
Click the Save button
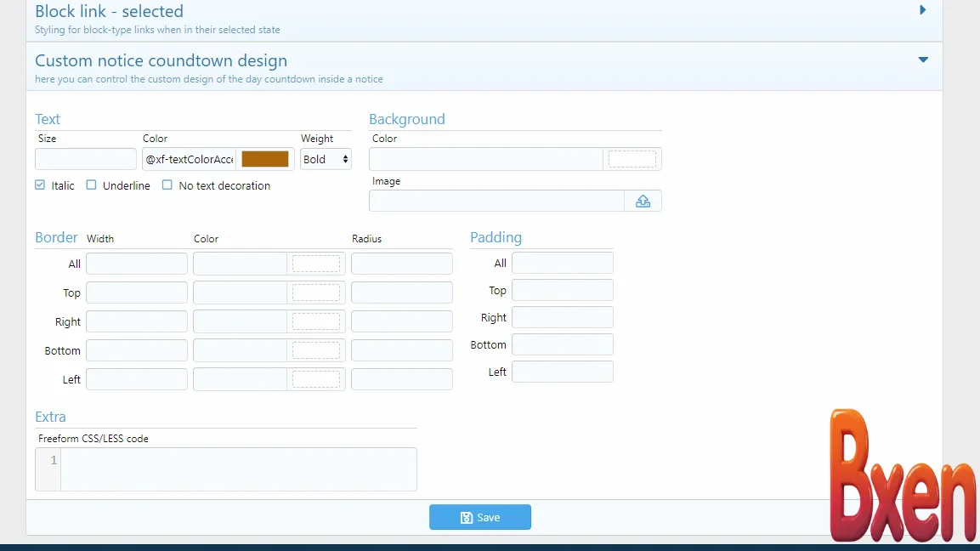[x=480, y=517]
